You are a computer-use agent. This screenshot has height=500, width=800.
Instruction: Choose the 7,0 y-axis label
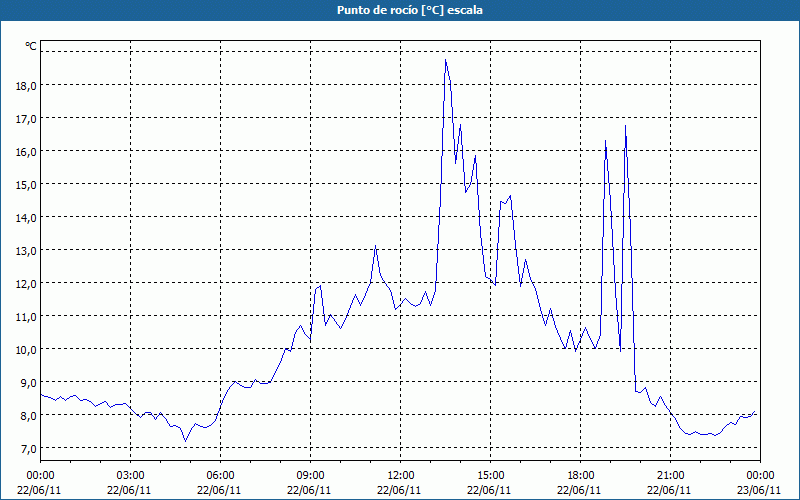[28, 449]
